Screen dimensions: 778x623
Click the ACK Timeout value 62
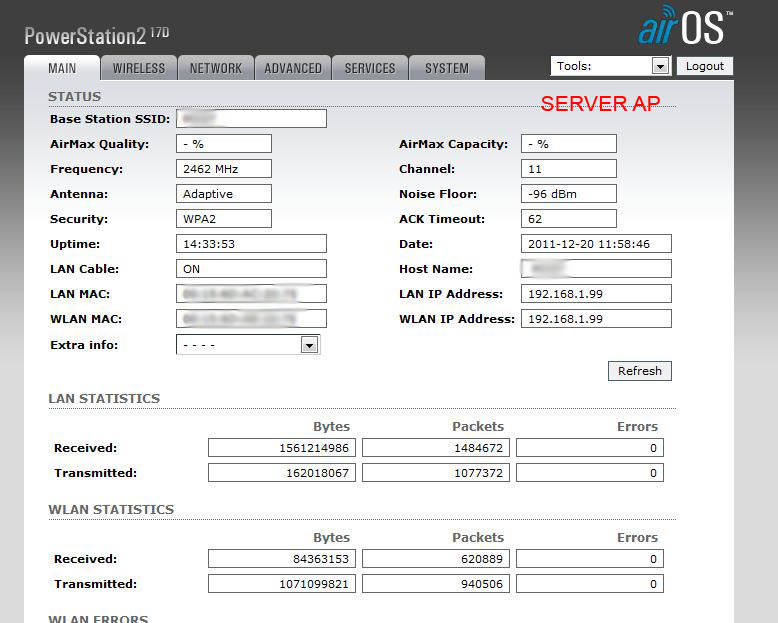569,219
